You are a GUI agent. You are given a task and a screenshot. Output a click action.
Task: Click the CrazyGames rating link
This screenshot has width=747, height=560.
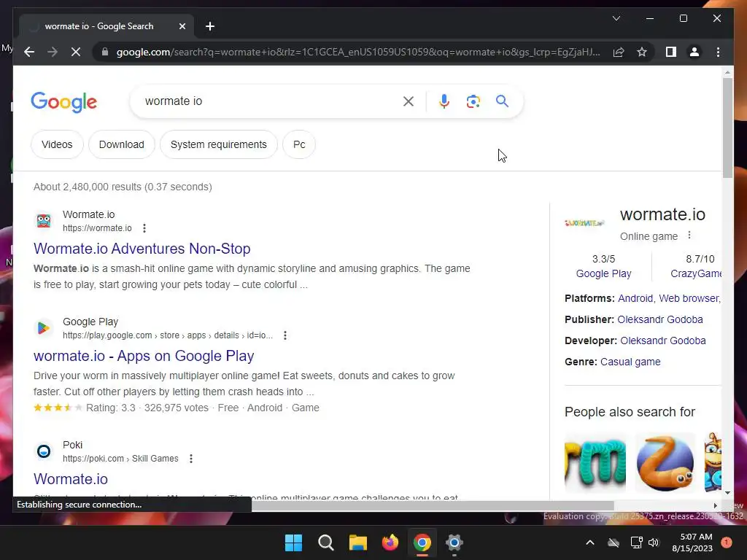pyautogui.click(x=696, y=274)
